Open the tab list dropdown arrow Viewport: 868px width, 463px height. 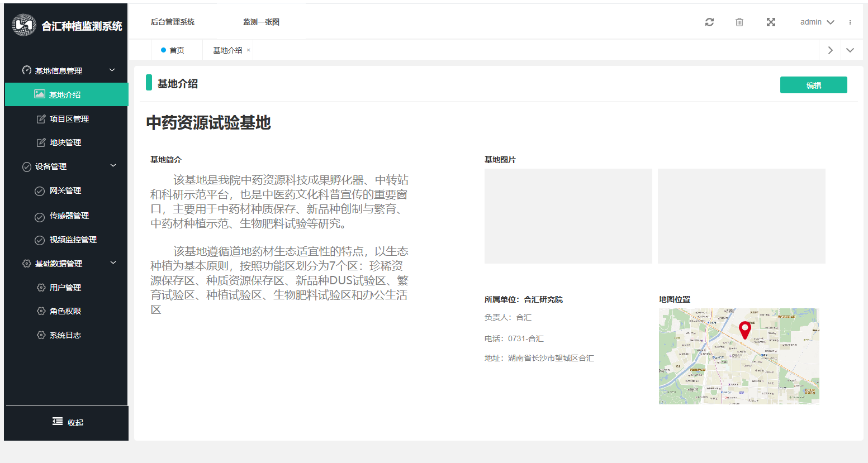point(851,50)
